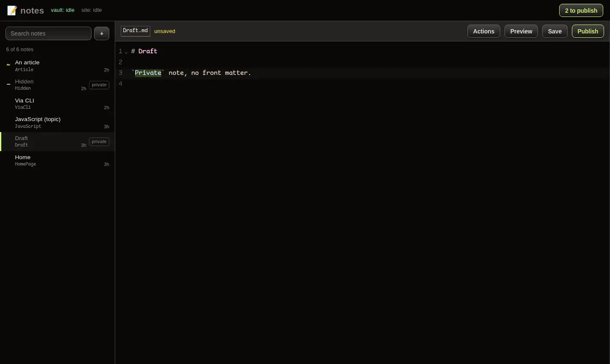Open the Actions menu

click(484, 31)
